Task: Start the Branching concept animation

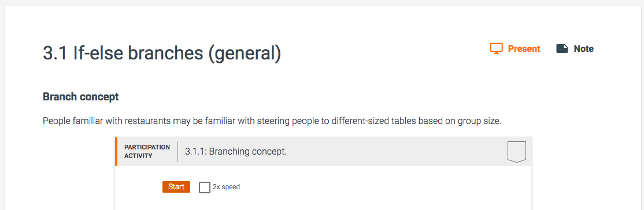Action: 176,187
